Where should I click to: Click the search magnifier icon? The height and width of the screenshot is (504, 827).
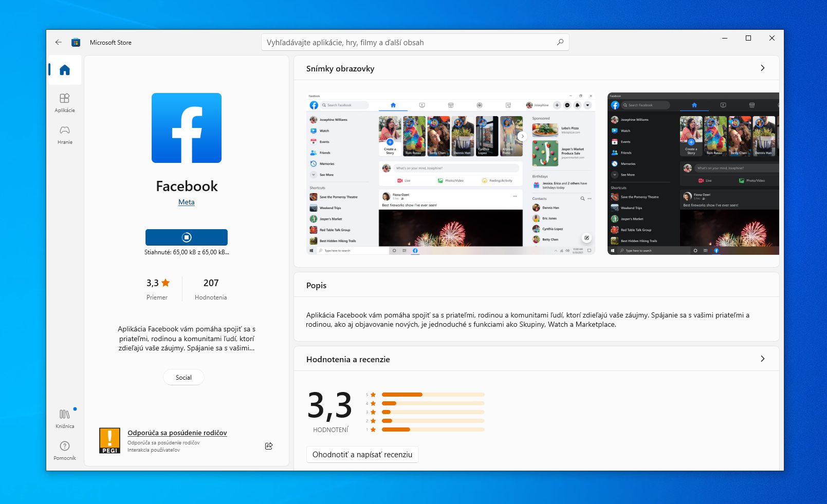pos(560,42)
